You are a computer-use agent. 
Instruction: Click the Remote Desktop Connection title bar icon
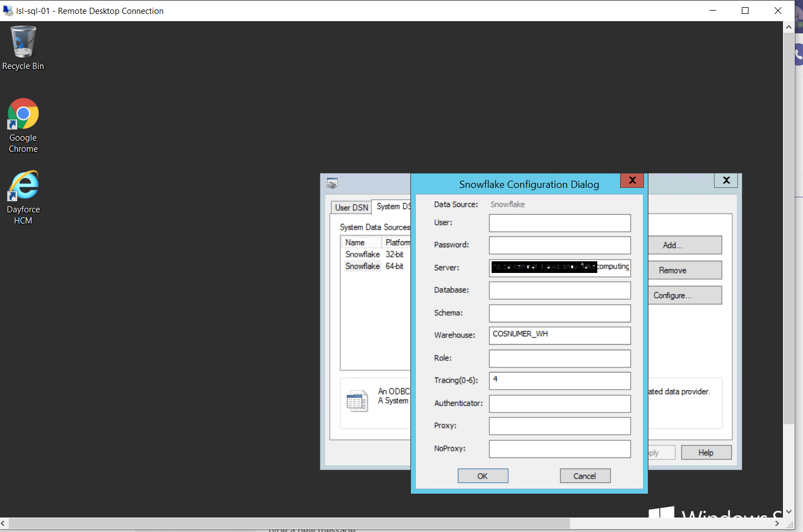pos(8,11)
